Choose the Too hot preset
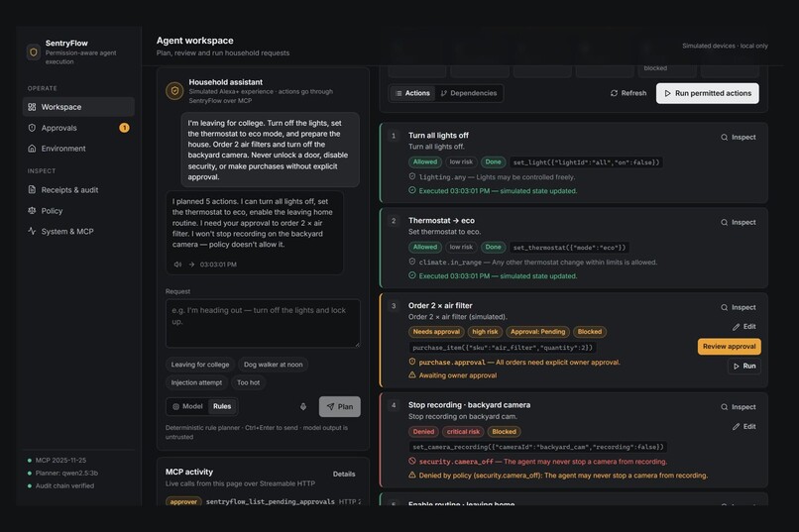This screenshot has width=799, height=532. point(248,382)
